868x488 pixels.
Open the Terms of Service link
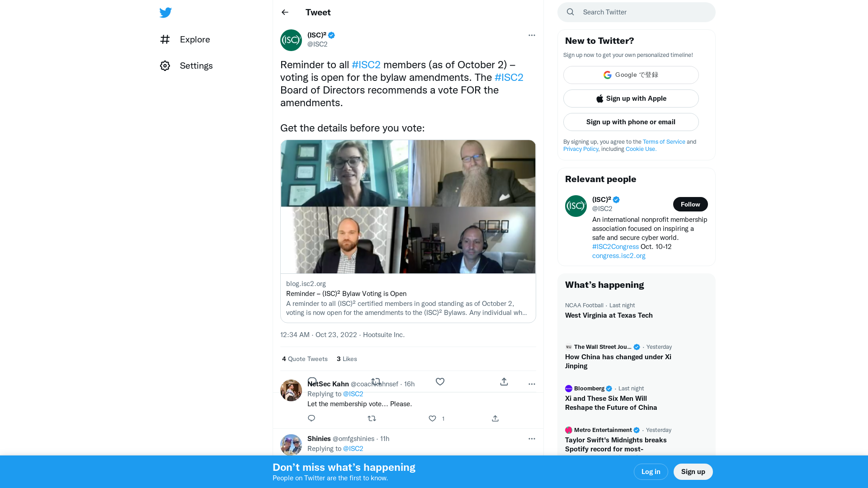[664, 141]
